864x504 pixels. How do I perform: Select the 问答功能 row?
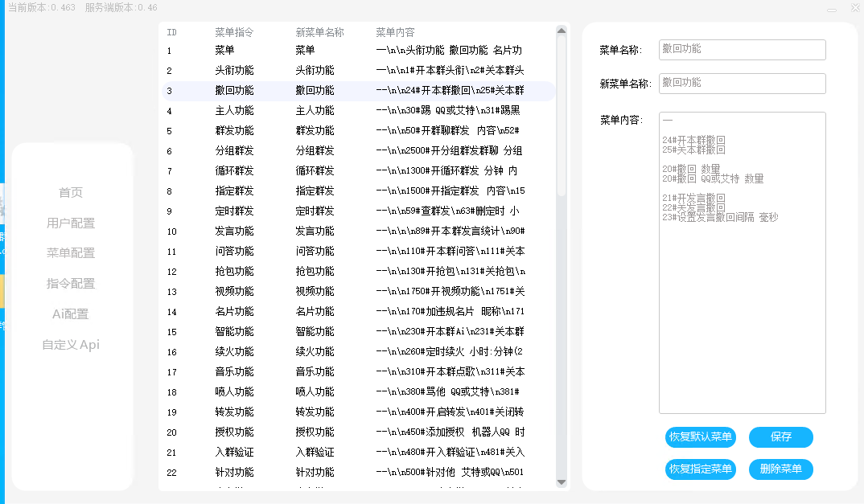(x=358, y=251)
